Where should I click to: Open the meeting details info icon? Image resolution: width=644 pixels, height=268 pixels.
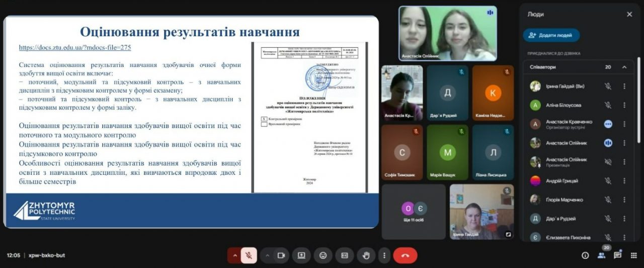coord(585,255)
